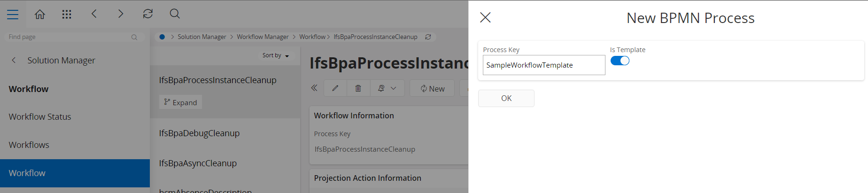
Task: Open the Workflow Status menu item
Action: 40,117
